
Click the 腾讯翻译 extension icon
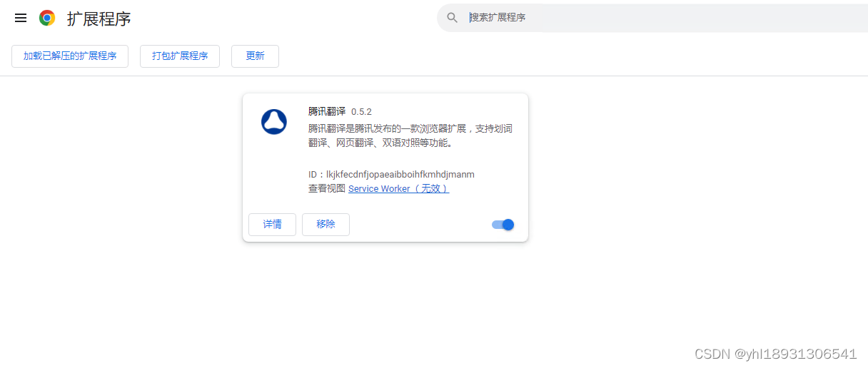[x=273, y=122]
